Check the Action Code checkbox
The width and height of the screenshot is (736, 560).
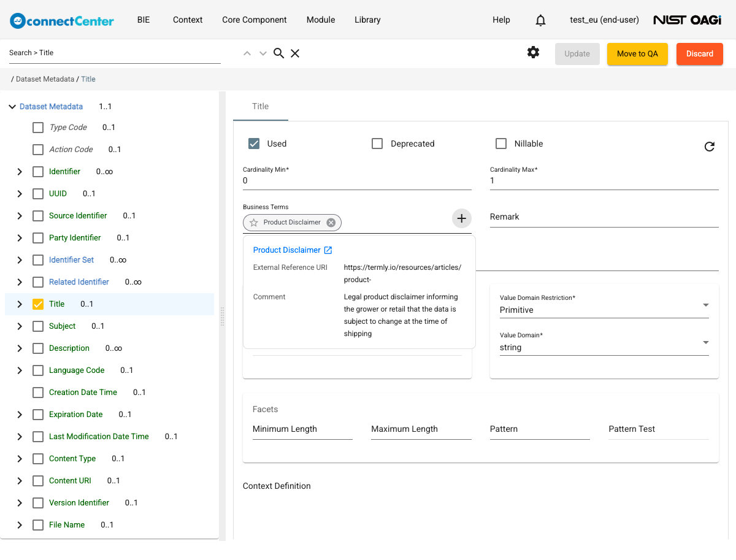pos(38,150)
